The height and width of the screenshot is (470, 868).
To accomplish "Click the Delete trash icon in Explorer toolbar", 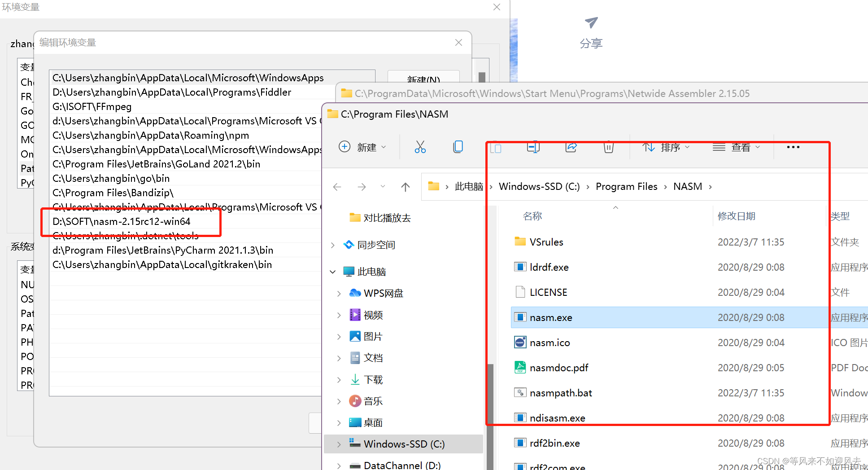I will 609,147.
